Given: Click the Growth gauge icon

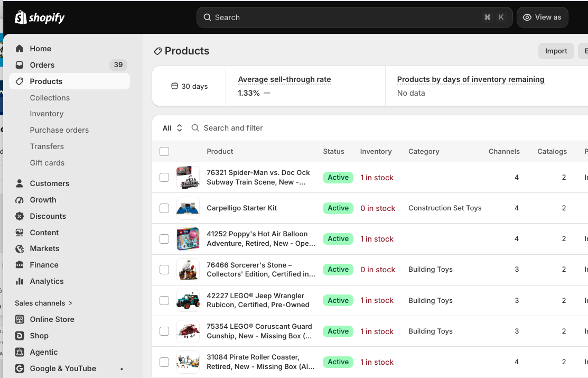Looking at the screenshot, I should pyautogui.click(x=20, y=200).
